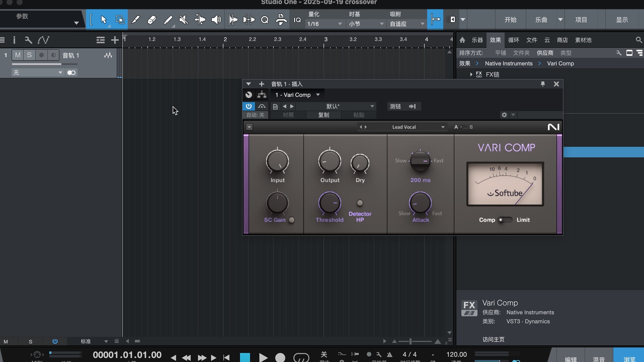Click the audio waveform icon on track 1
Image resolution: width=644 pixels, height=362 pixels.
click(x=108, y=55)
